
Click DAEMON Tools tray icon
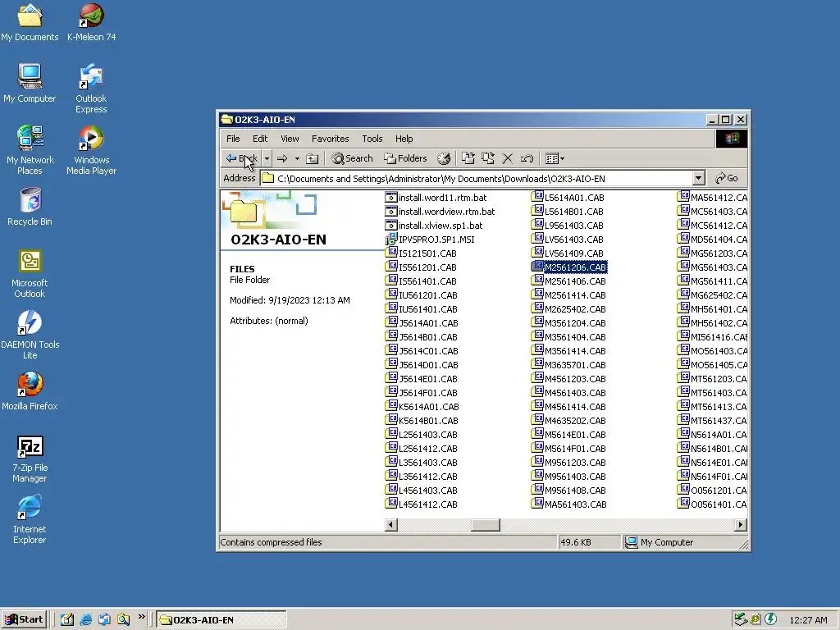click(x=770, y=619)
